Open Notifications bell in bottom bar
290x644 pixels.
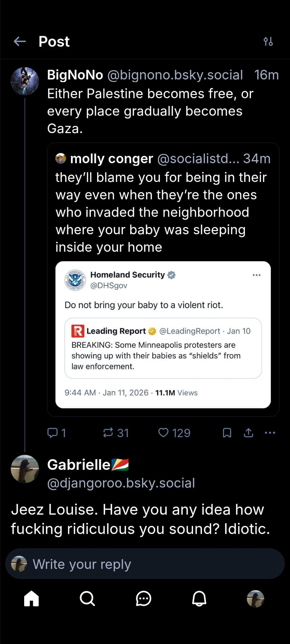(x=199, y=599)
